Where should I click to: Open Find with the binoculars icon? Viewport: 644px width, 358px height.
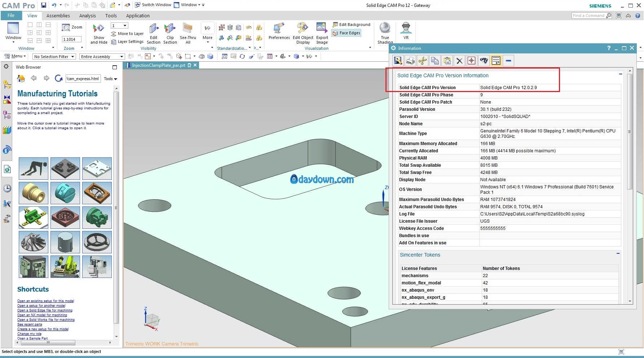(484, 61)
